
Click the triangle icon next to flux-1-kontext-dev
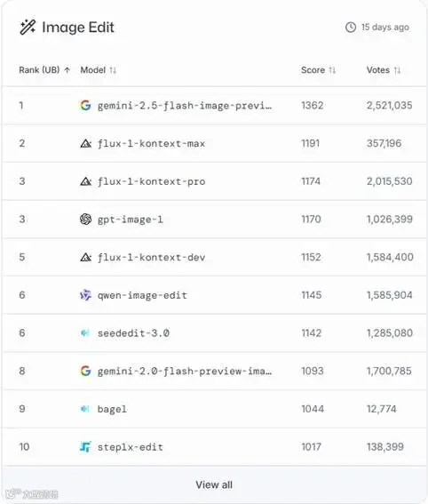click(x=85, y=257)
